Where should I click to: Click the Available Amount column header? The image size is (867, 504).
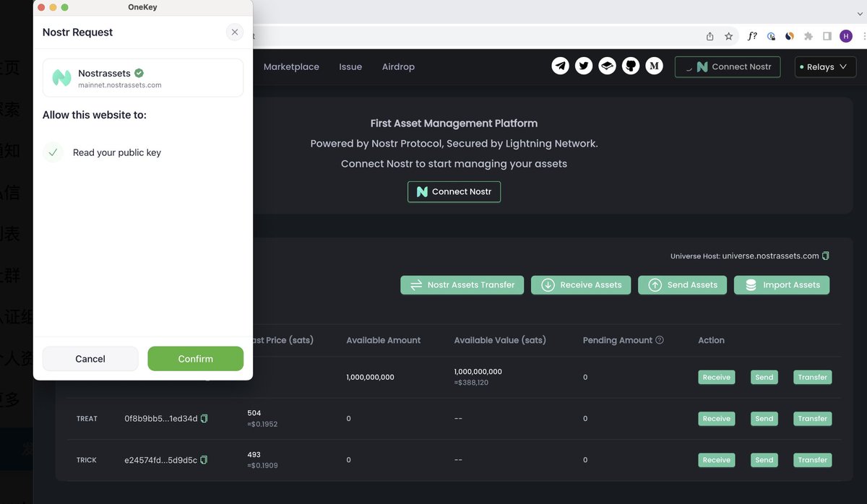[x=384, y=340]
